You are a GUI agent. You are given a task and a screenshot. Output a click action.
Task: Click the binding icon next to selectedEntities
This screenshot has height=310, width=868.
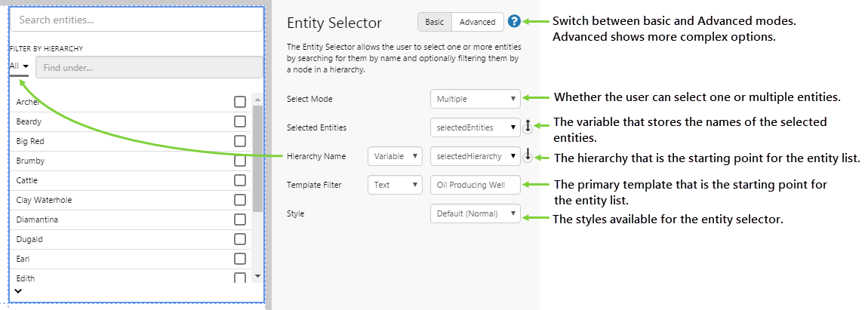(528, 127)
